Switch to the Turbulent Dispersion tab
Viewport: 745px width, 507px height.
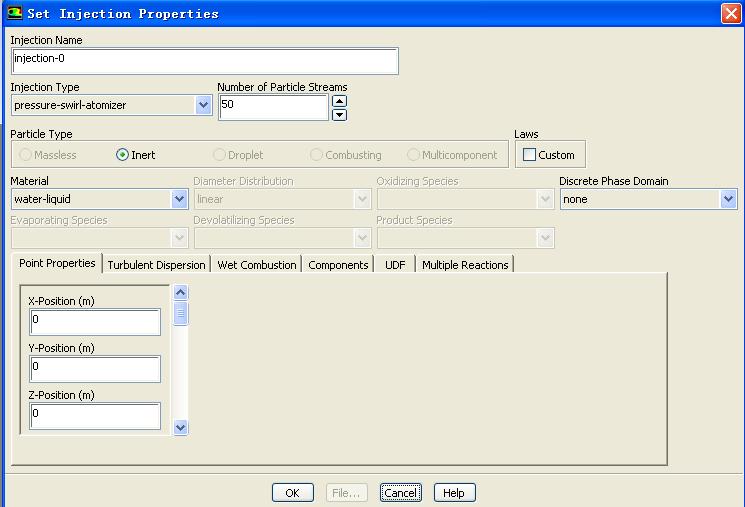click(x=157, y=265)
